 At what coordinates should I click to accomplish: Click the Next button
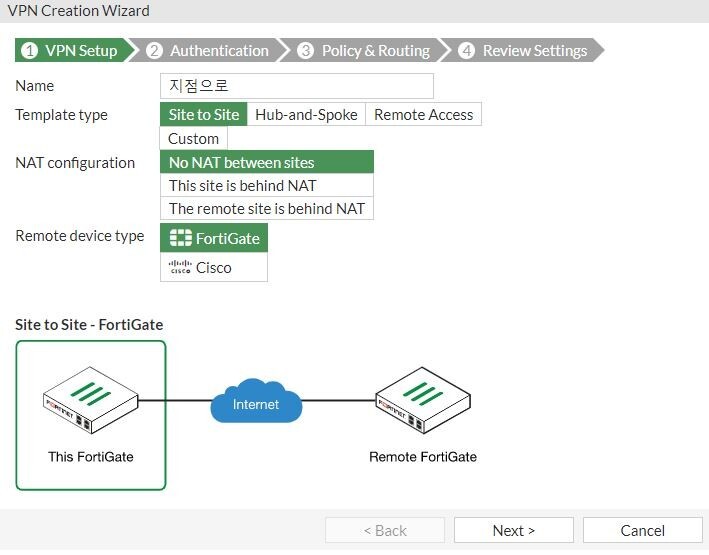pos(514,530)
